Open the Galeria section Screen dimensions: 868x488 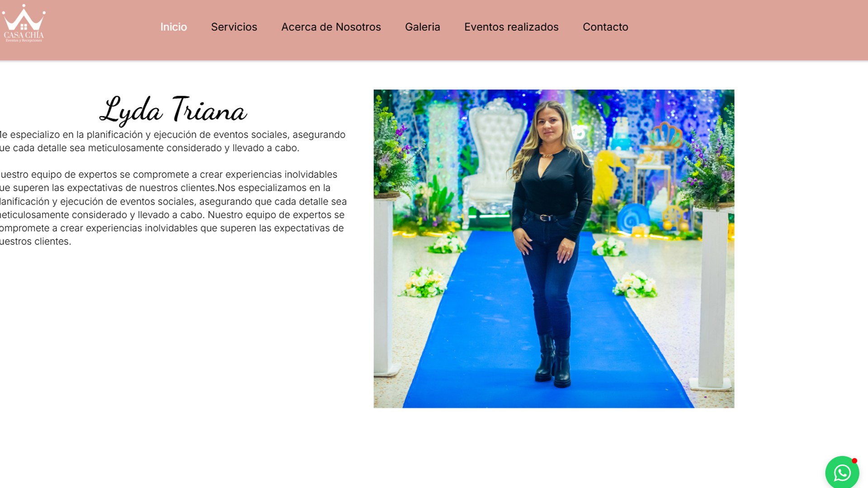pyautogui.click(x=423, y=27)
